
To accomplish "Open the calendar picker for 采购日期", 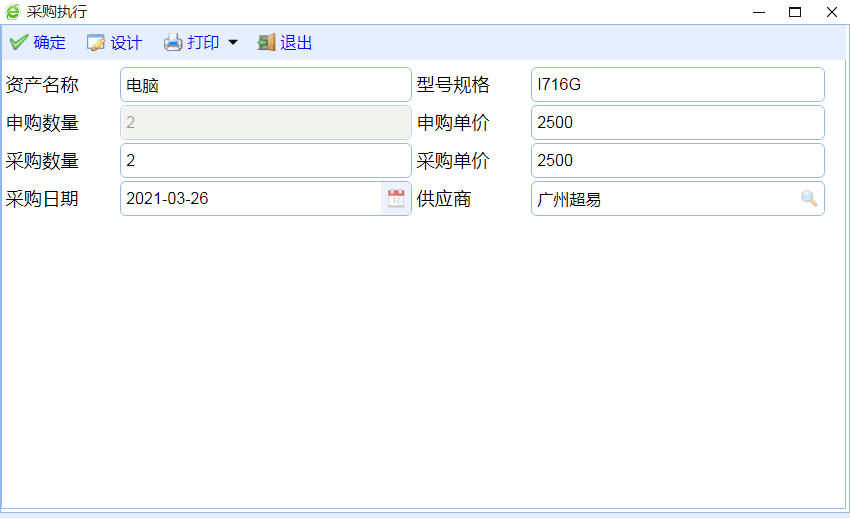I will pyautogui.click(x=396, y=198).
